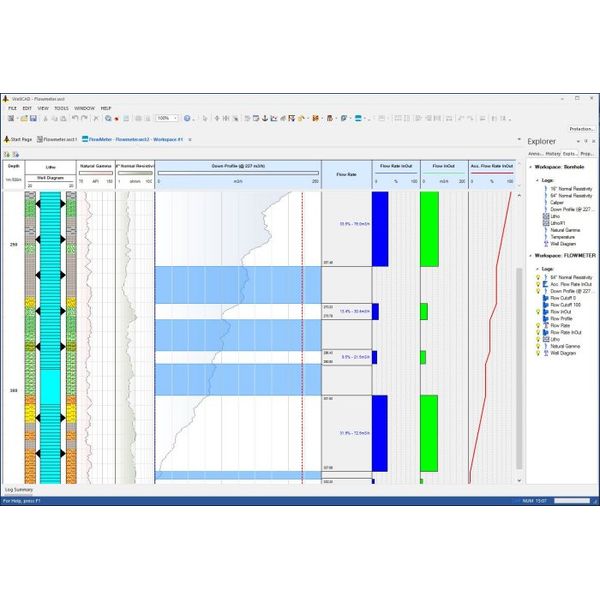Click the Caliper log icon in Explorer
Viewport: 600px width, 600px height.
(x=545, y=201)
